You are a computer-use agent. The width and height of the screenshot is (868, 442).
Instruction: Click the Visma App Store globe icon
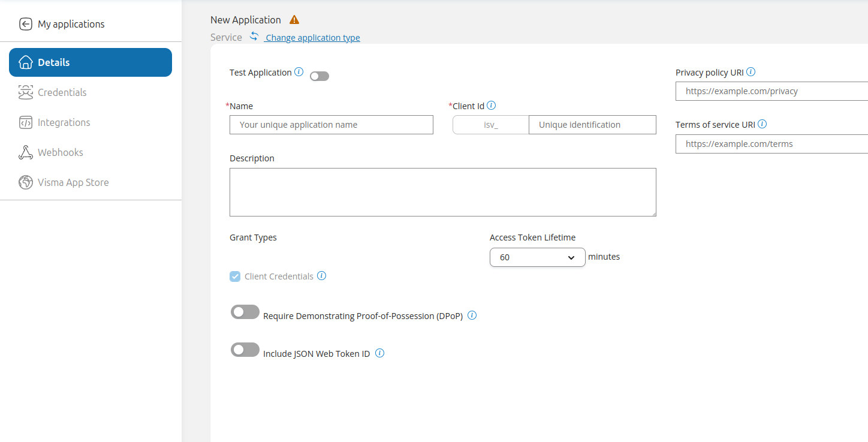point(26,182)
